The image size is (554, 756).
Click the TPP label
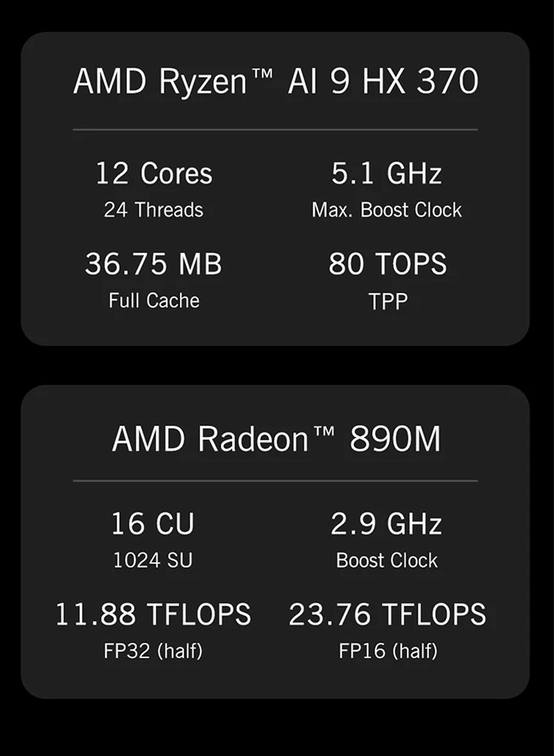(387, 301)
